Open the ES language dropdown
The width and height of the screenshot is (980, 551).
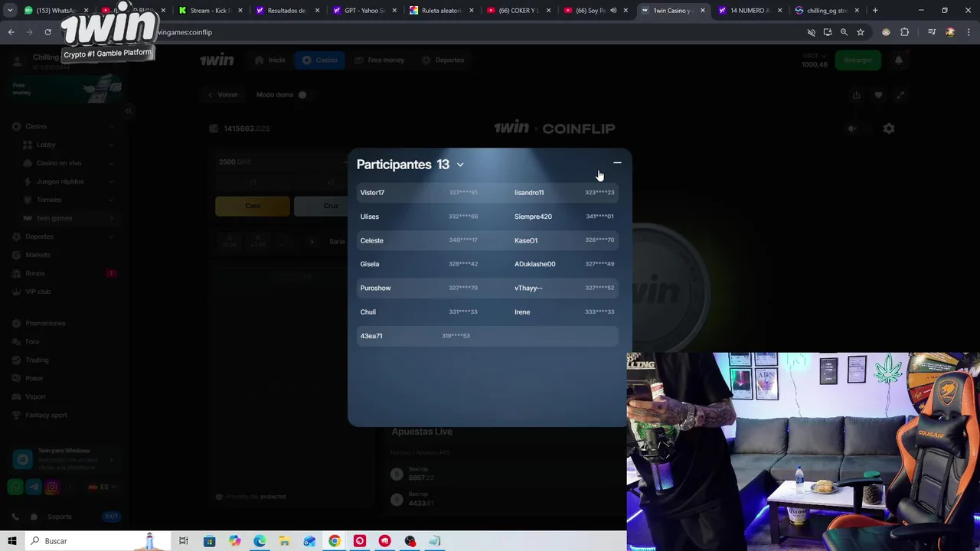click(102, 487)
